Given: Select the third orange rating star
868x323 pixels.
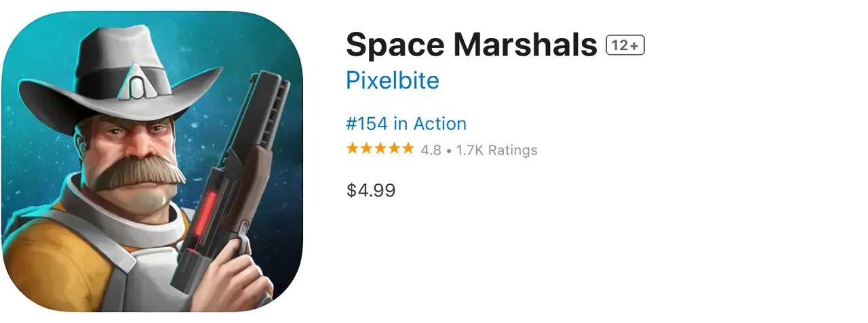Looking at the screenshot, I should click(380, 149).
